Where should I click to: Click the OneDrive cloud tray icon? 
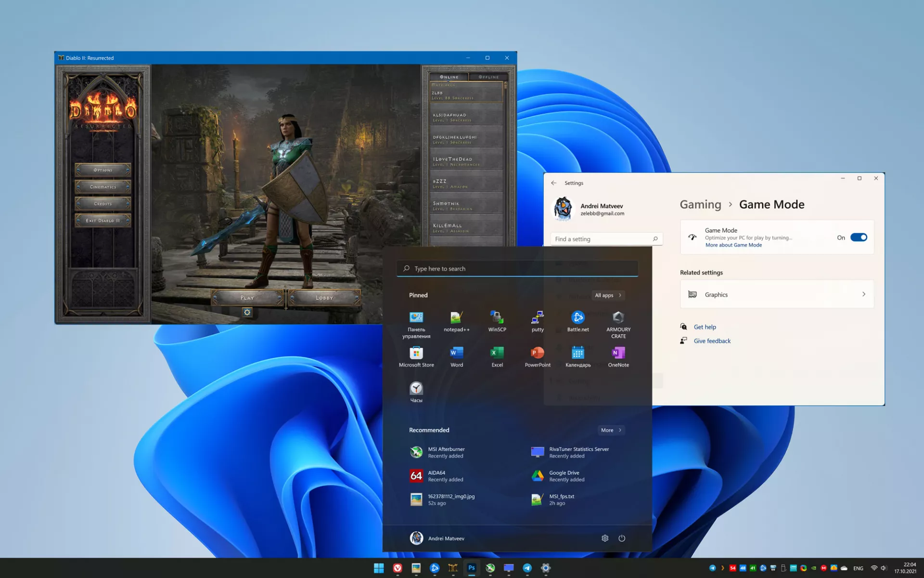pos(844,568)
